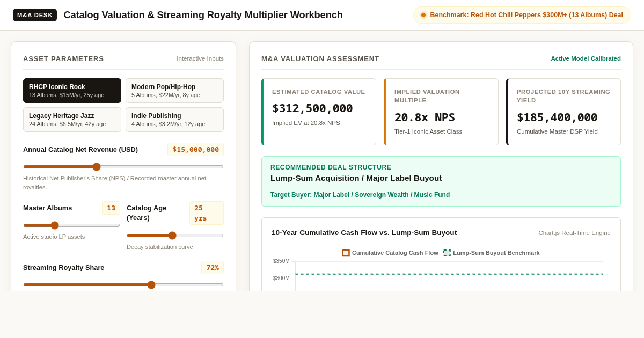
Task: Click the Active studio LP assets hint
Action: (x=54, y=237)
